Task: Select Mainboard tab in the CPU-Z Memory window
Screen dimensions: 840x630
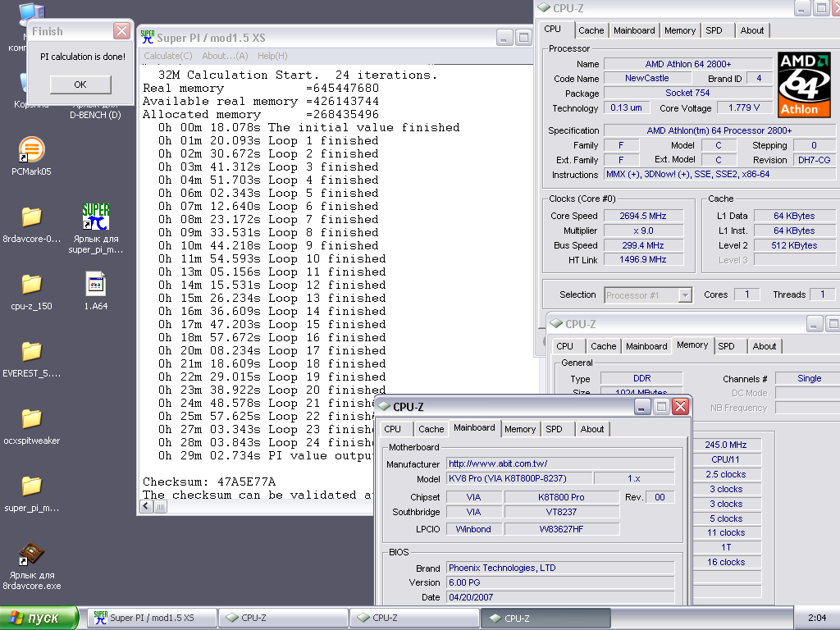Action: coord(646,346)
